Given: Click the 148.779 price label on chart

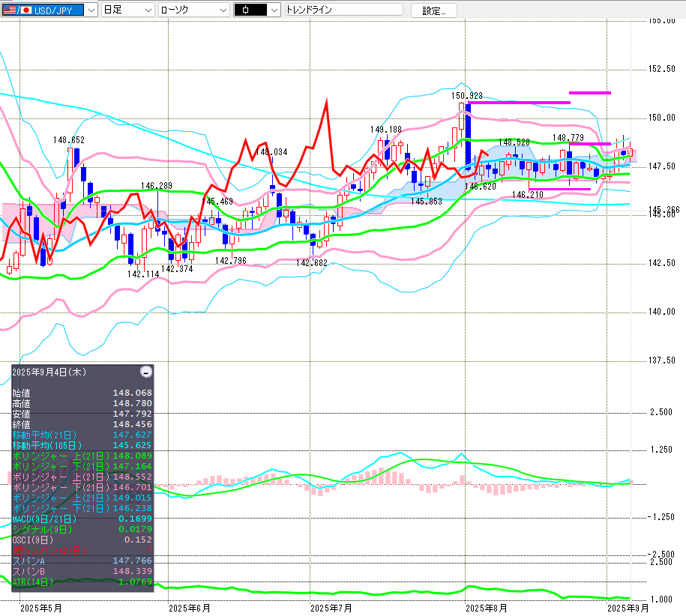Looking at the screenshot, I should pos(568,138).
